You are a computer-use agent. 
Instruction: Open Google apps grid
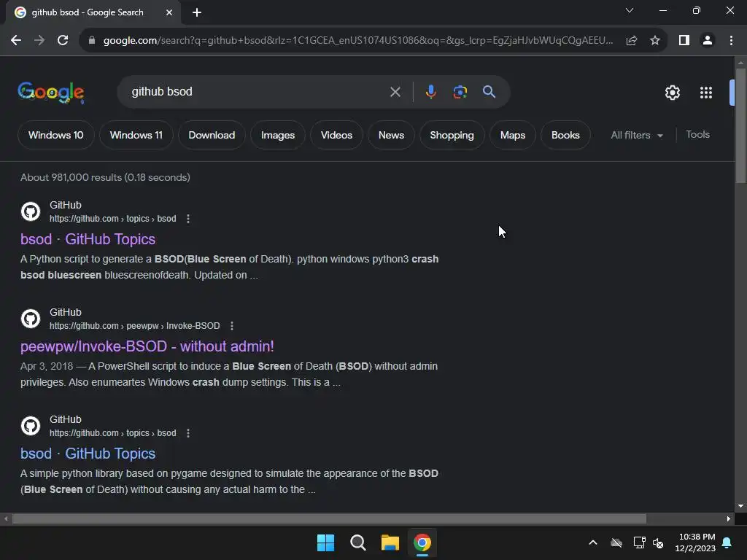[x=706, y=93]
